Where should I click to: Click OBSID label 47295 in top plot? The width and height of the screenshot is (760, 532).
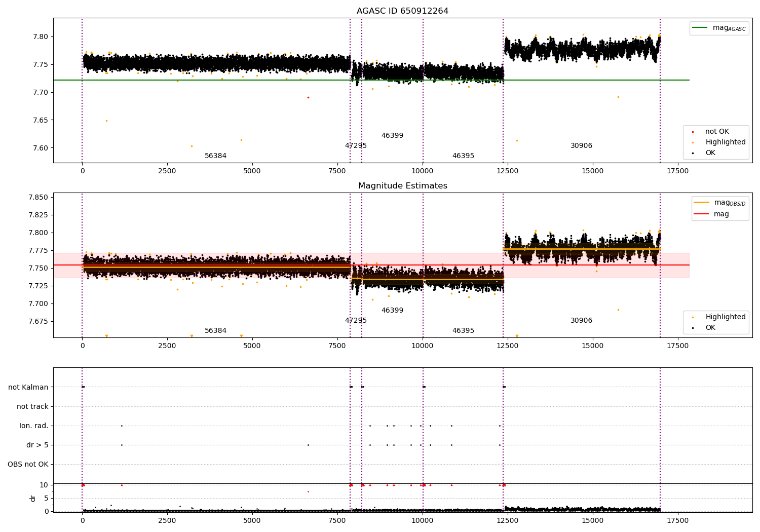click(x=356, y=146)
